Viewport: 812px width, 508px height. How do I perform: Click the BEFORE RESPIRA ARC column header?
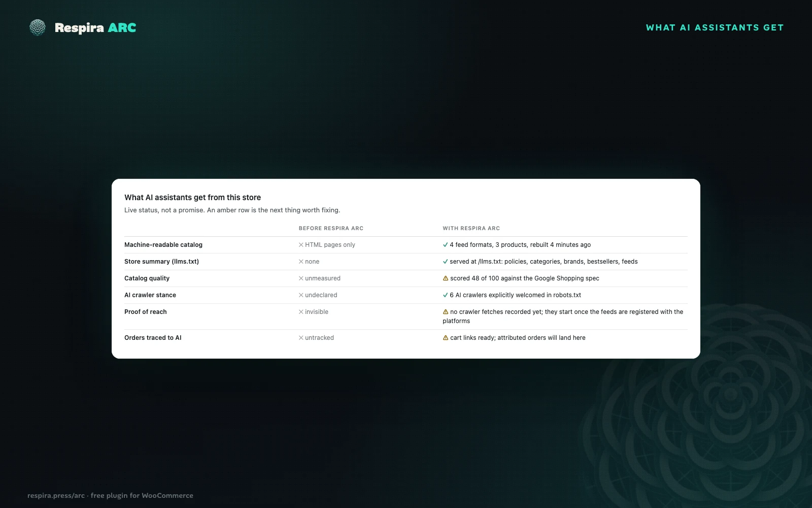[331, 228]
